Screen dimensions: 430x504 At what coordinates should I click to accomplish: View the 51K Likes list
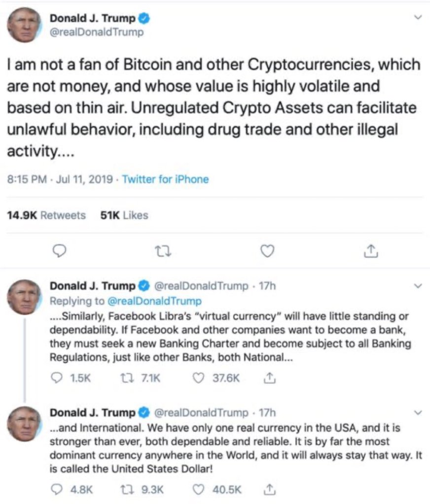click(124, 215)
